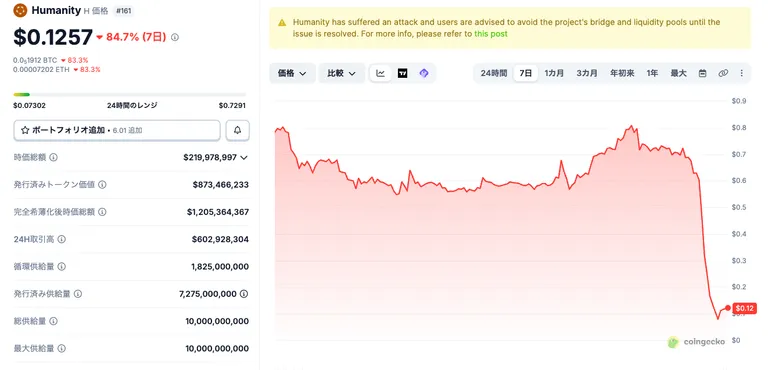This screenshot has height=370, width=768.
Task: Expand the 価格 dropdown
Action: [292, 74]
